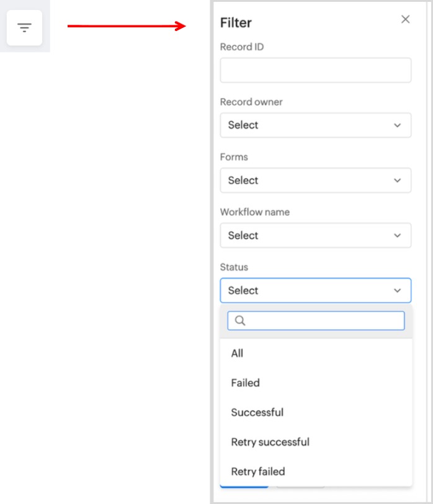Choose the All status option

[237, 353]
